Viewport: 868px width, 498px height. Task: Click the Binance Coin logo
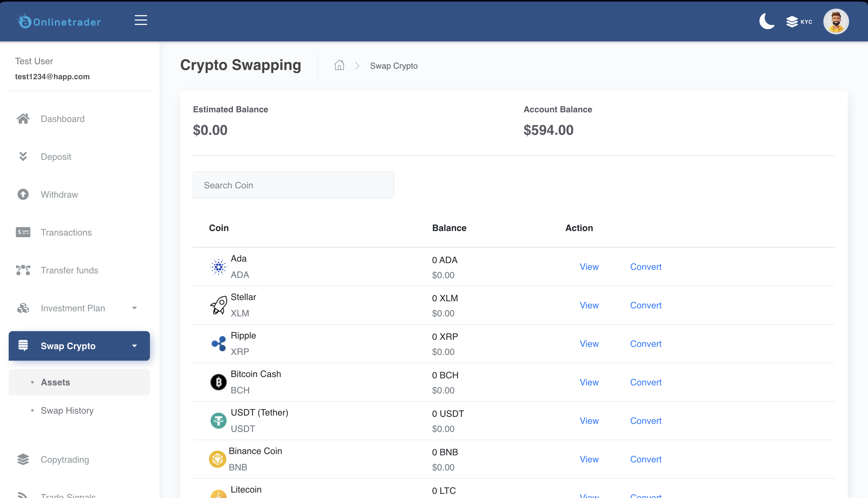217,459
